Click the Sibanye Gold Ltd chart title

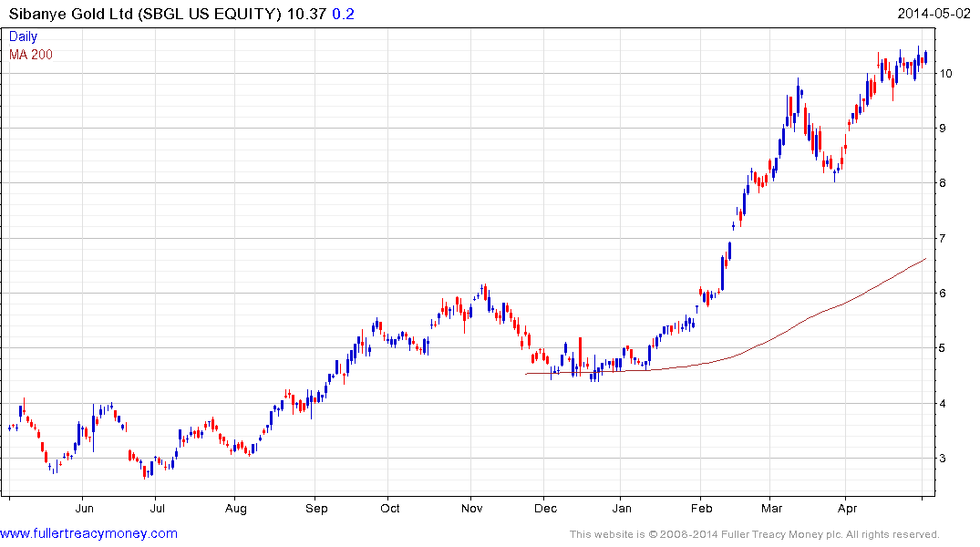point(145,14)
